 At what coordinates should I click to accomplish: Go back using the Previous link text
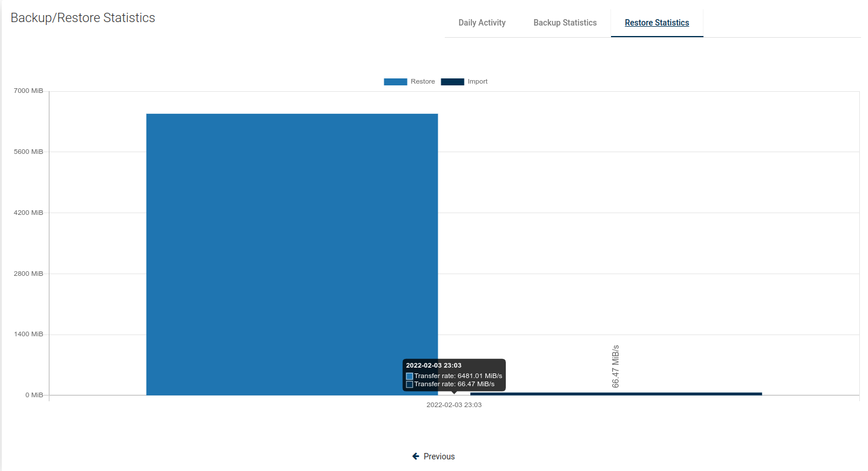coord(439,456)
